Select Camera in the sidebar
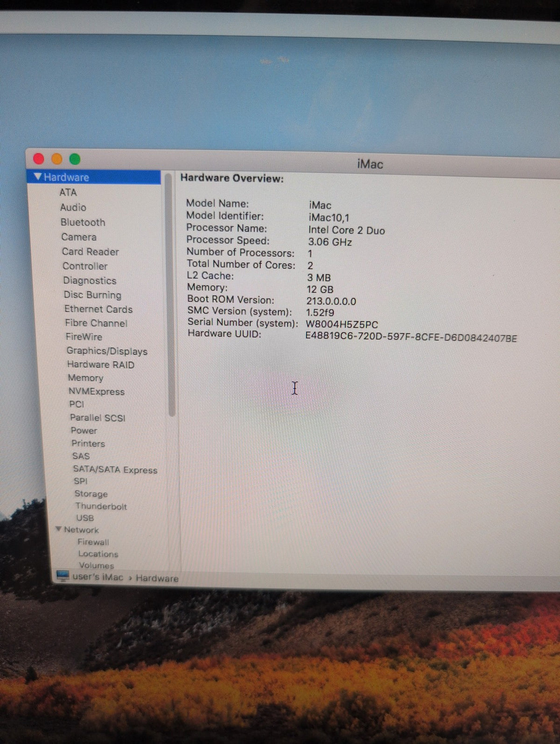This screenshot has height=744, width=560. point(79,237)
